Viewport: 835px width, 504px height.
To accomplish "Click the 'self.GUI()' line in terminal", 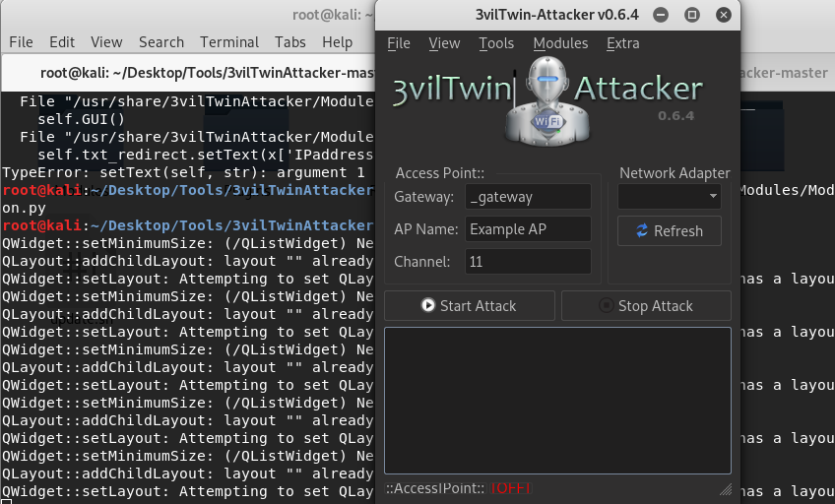I will [81, 119].
